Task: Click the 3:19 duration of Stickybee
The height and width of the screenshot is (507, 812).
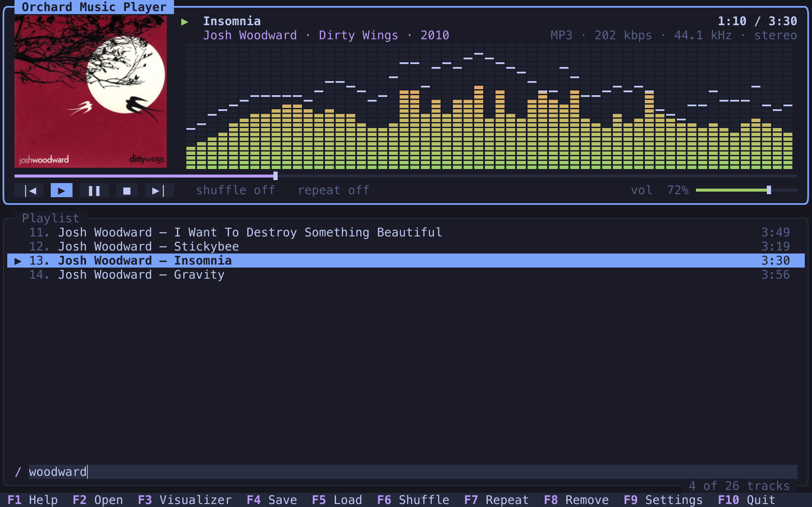Action: [x=776, y=246]
